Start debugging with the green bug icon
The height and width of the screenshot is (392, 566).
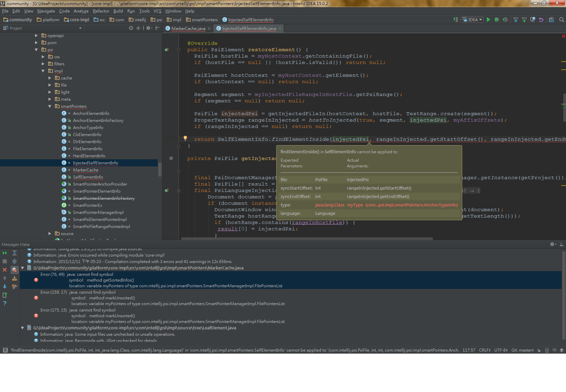pos(497,20)
